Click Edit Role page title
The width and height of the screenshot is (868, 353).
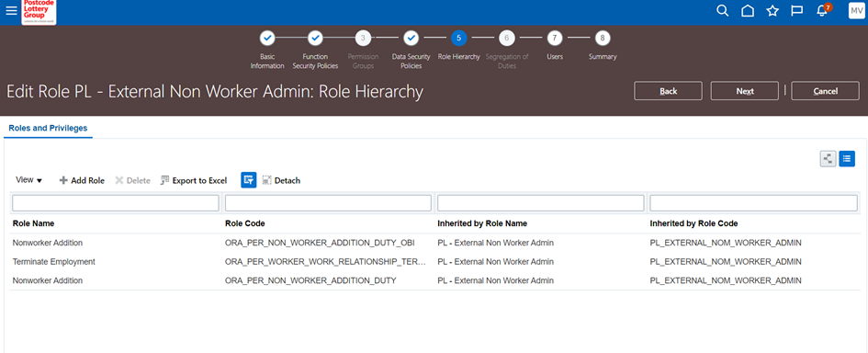[x=215, y=92]
